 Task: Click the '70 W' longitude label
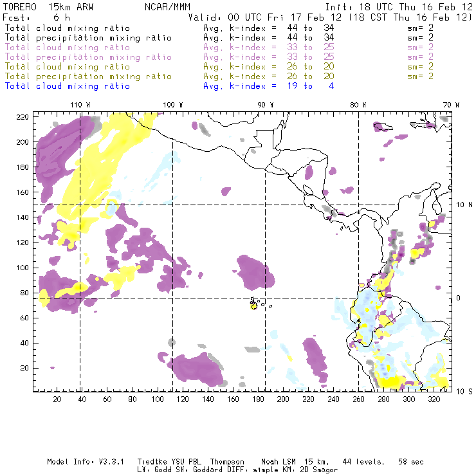[x=451, y=105]
